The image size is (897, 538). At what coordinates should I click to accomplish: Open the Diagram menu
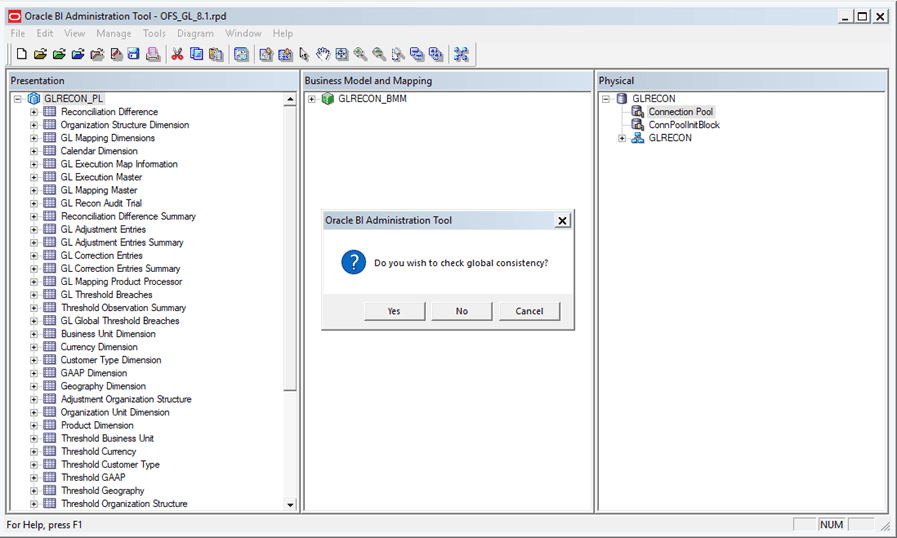pos(195,33)
